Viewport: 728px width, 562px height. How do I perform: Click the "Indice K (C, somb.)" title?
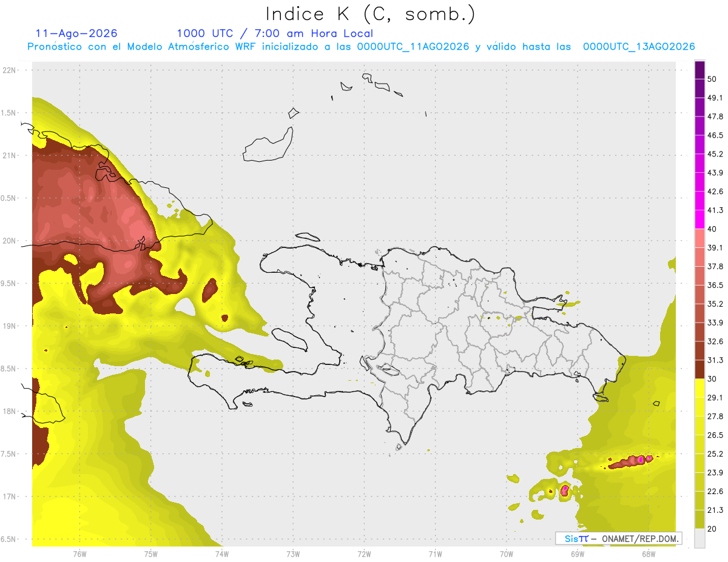(x=371, y=14)
